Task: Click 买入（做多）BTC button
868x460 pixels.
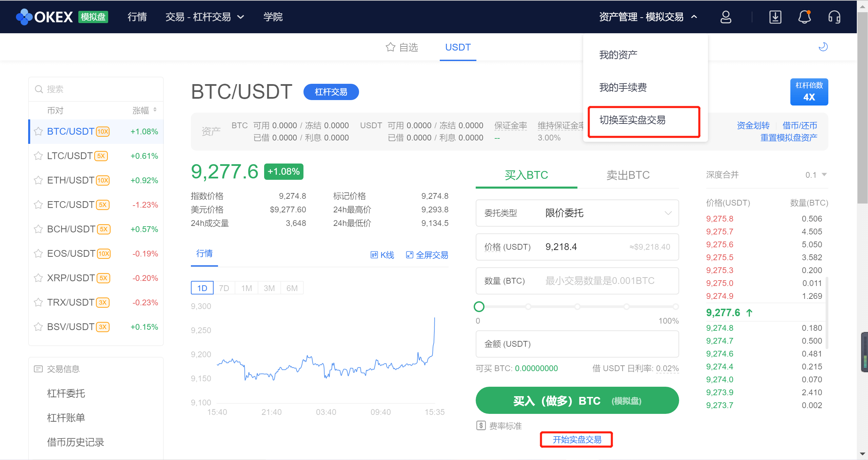Action: click(x=577, y=401)
